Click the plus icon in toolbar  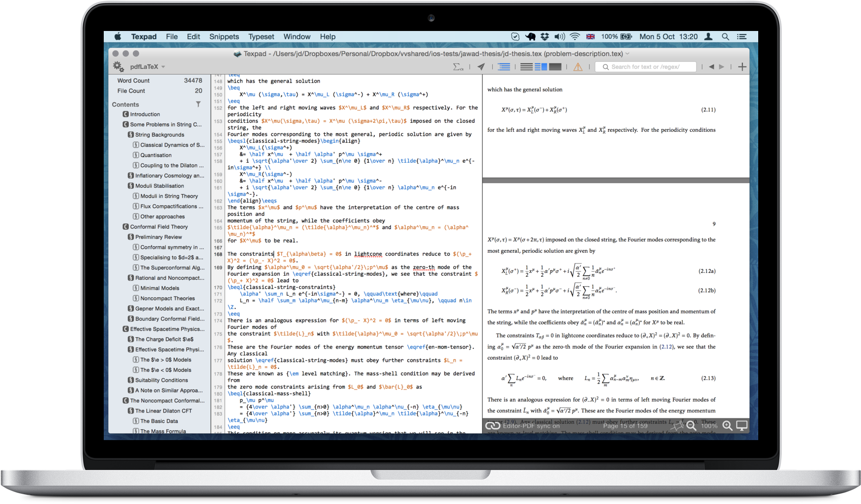click(x=742, y=67)
